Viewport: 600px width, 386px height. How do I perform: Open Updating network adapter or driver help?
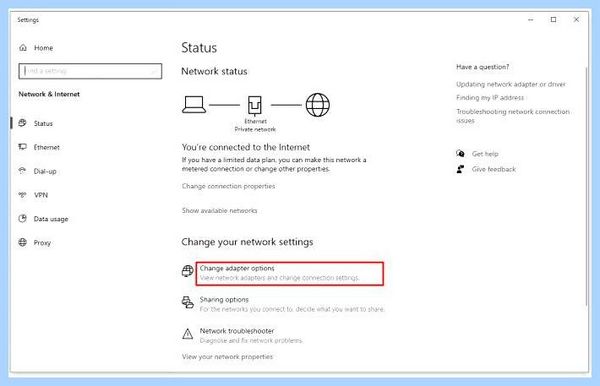[511, 84]
